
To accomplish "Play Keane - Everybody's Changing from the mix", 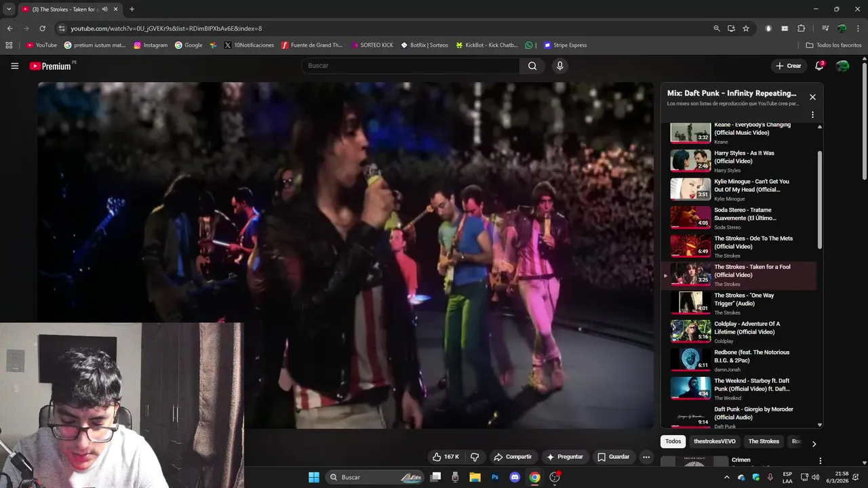I will 743,133.
